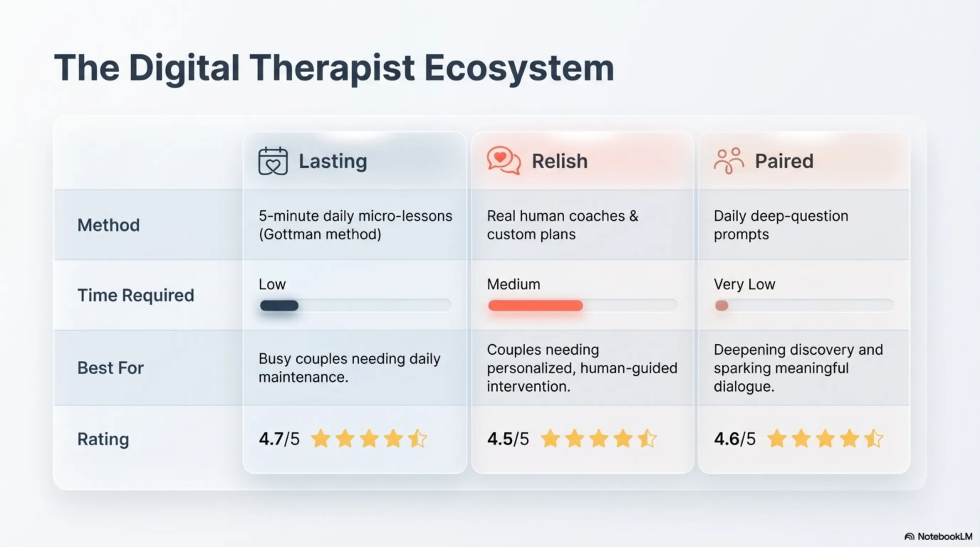Click the Paired couple icon
Image resolution: width=980 pixels, height=547 pixels.
click(x=729, y=161)
